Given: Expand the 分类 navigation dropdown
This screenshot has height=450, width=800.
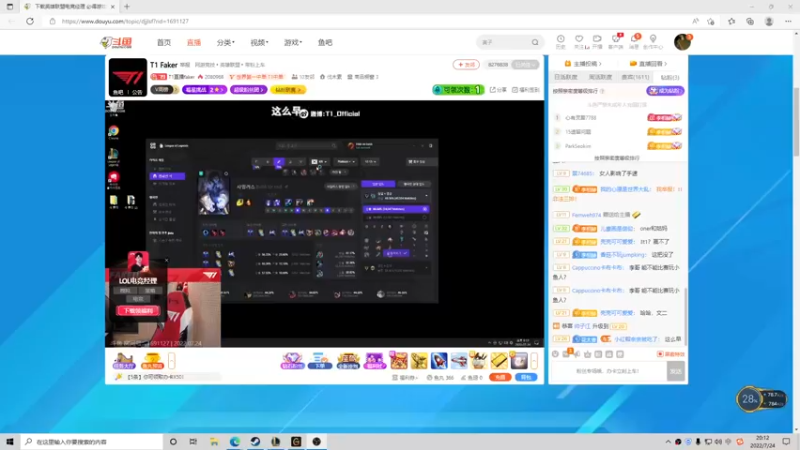Looking at the screenshot, I should [x=226, y=42].
